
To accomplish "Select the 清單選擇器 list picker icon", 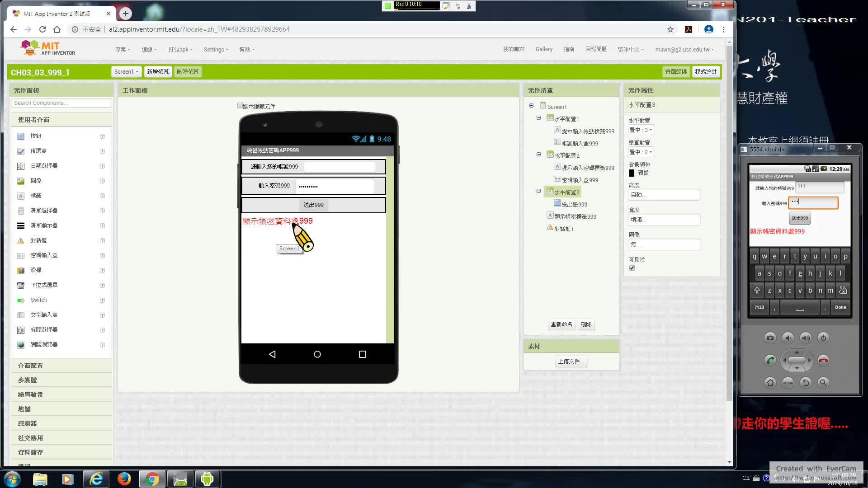I will pos(21,211).
